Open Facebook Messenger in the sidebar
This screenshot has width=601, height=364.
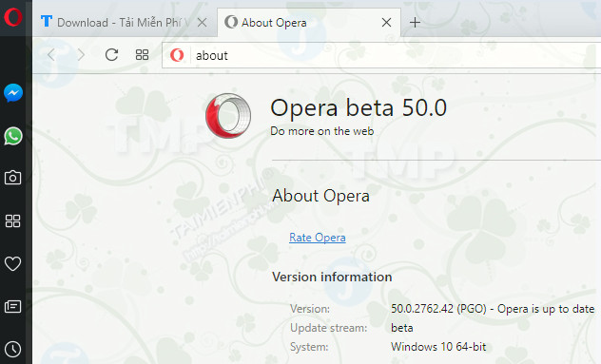pyautogui.click(x=13, y=93)
